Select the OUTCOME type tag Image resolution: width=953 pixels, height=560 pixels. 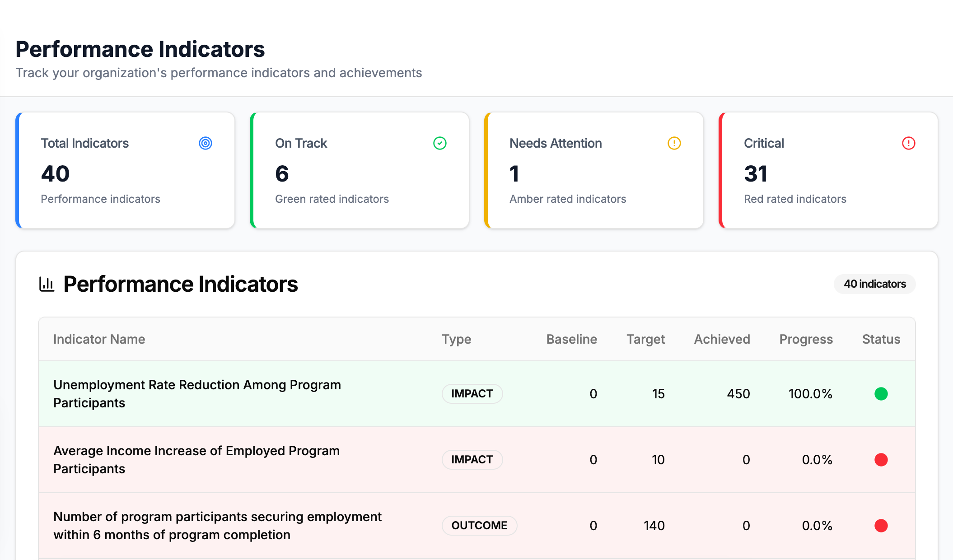click(x=479, y=526)
